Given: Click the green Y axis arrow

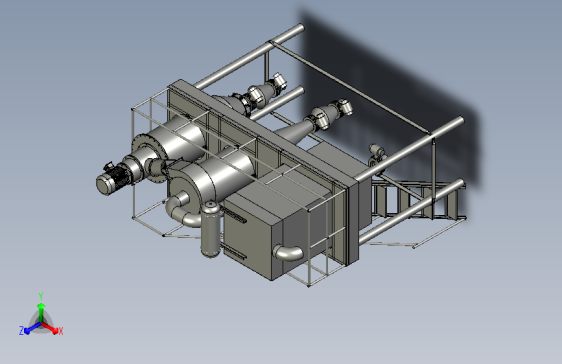Looking at the screenshot, I should coord(41,312).
